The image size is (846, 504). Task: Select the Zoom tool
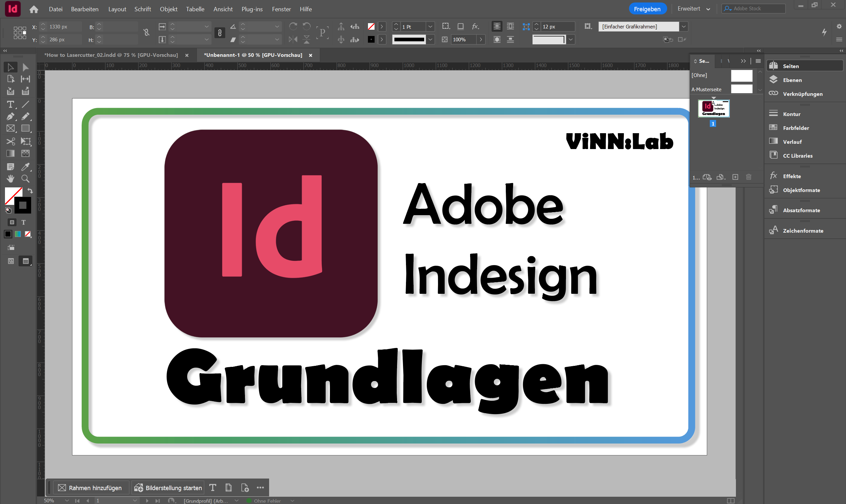click(x=25, y=179)
